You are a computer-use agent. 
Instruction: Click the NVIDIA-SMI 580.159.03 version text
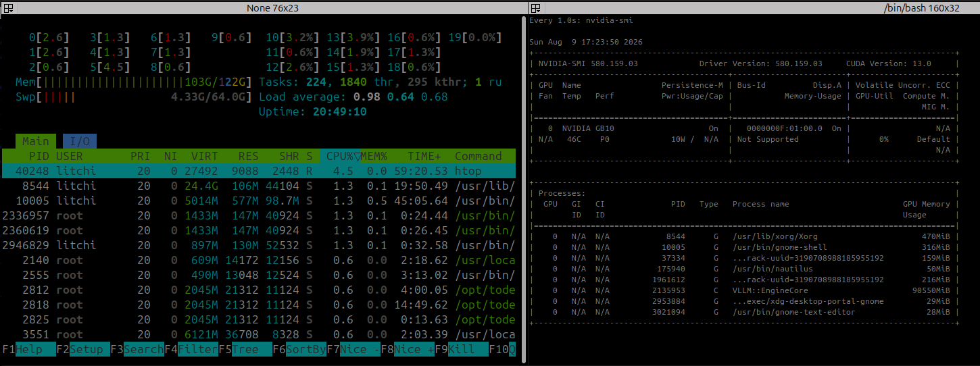[587, 63]
